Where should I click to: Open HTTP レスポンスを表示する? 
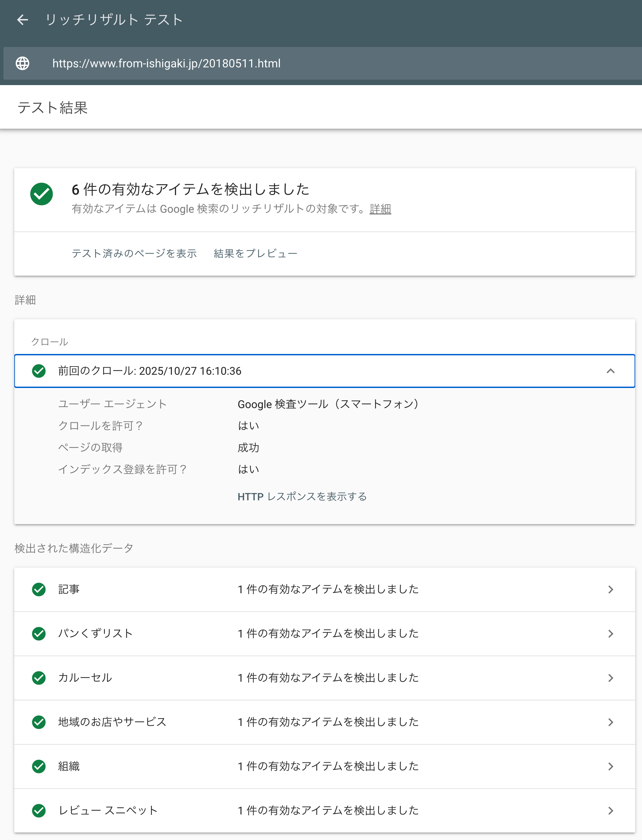point(302,497)
